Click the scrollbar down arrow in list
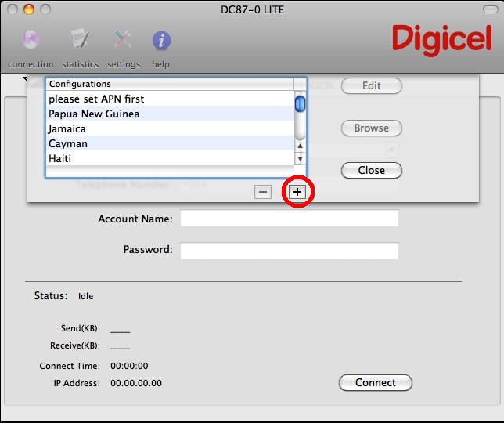The image size is (504, 423). click(300, 158)
